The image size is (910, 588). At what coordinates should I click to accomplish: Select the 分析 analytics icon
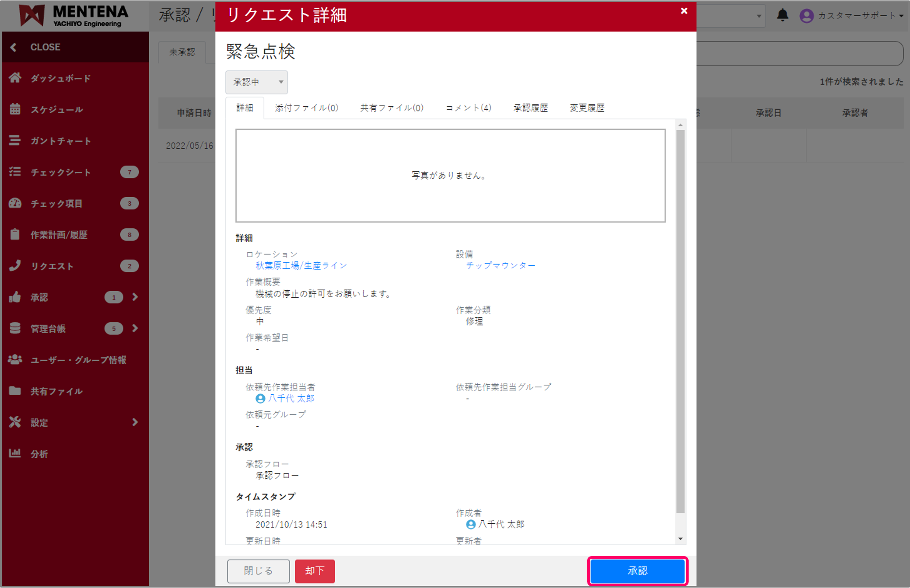[15, 454]
